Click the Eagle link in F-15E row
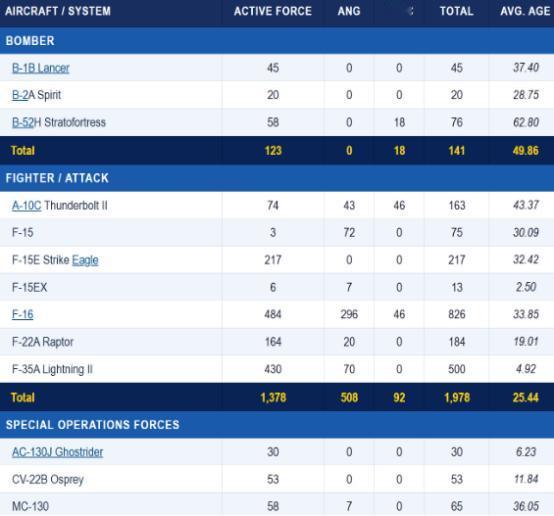 click(85, 260)
